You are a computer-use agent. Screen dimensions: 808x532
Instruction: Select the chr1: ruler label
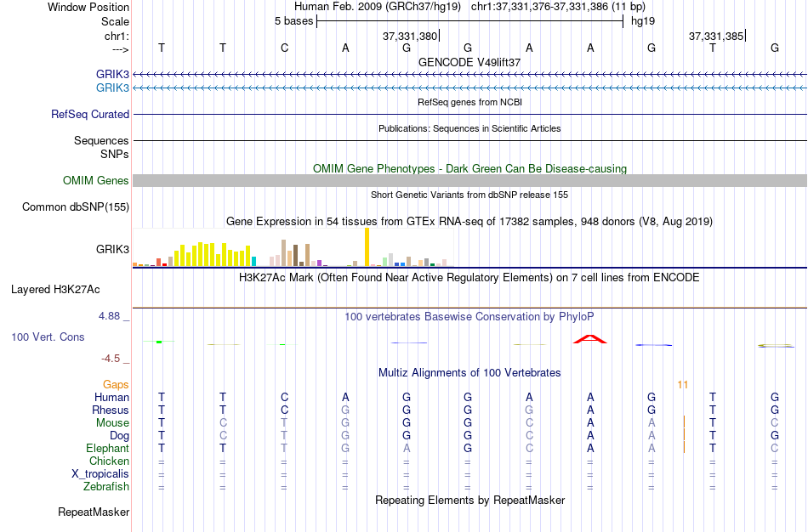pos(117,36)
